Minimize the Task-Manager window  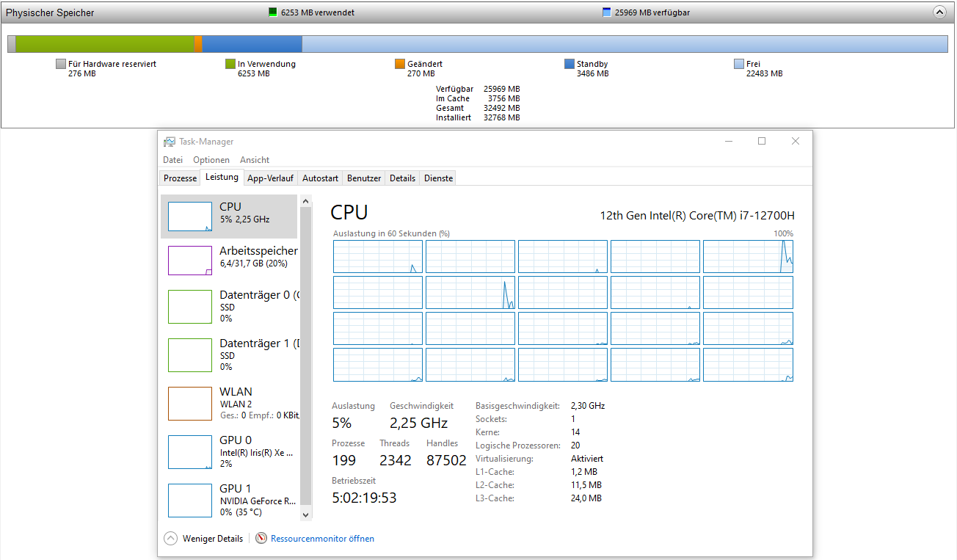click(x=728, y=142)
